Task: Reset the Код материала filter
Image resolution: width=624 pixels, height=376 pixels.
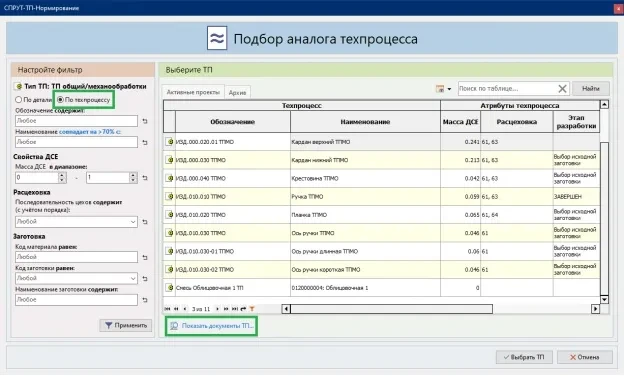Action: click(145, 257)
